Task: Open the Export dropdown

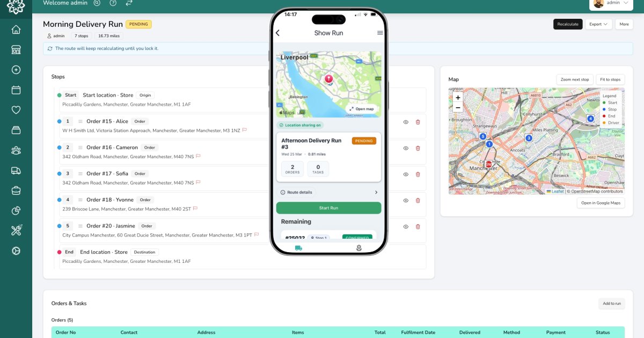Action: [598, 24]
